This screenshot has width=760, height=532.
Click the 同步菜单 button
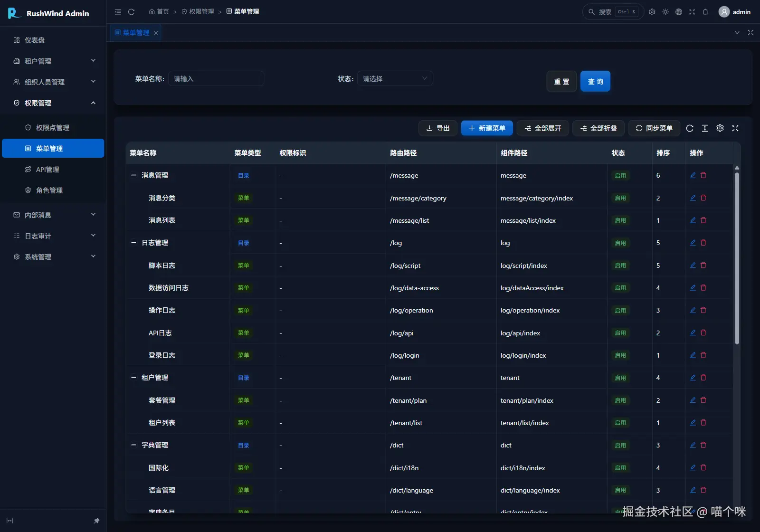click(654, 128)
